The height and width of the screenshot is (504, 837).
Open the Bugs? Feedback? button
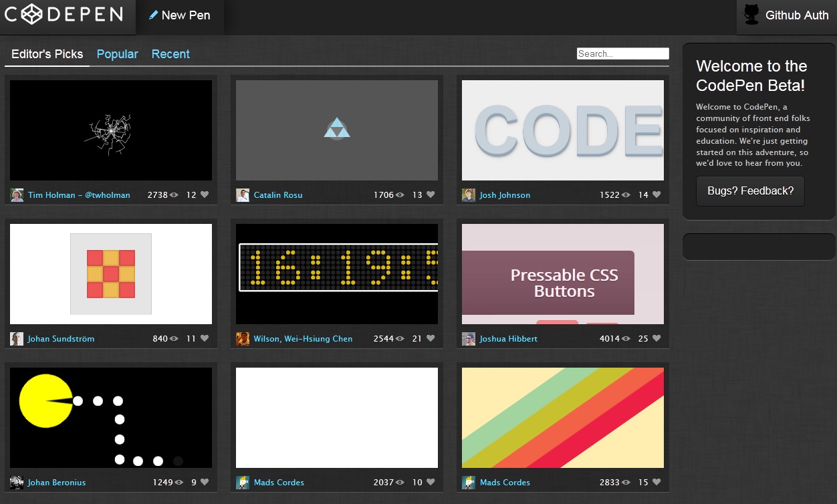[750, 191]
